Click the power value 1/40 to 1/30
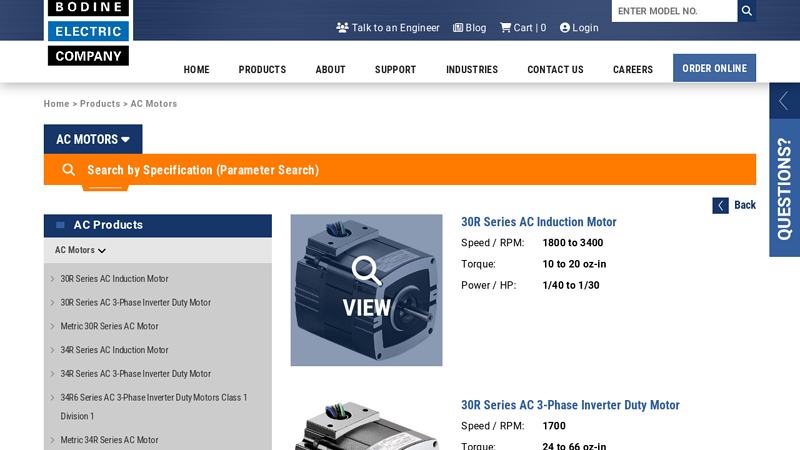800x450 pixels. coord(571,285)
